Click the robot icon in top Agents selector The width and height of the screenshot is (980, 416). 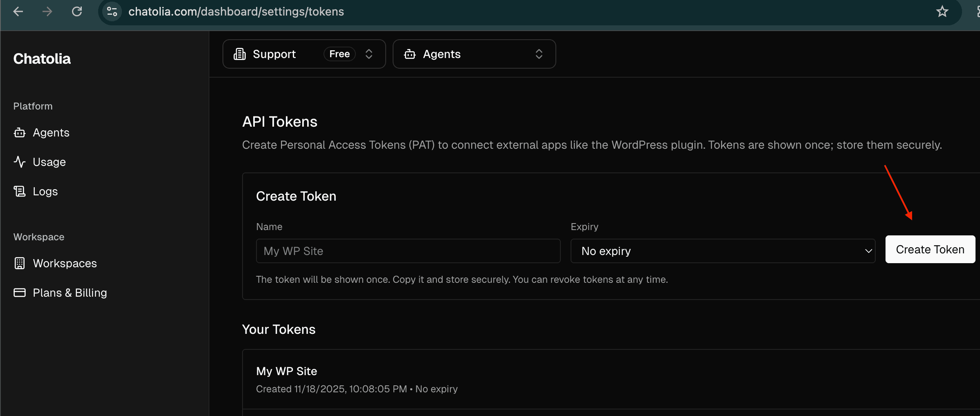point(410,54)
